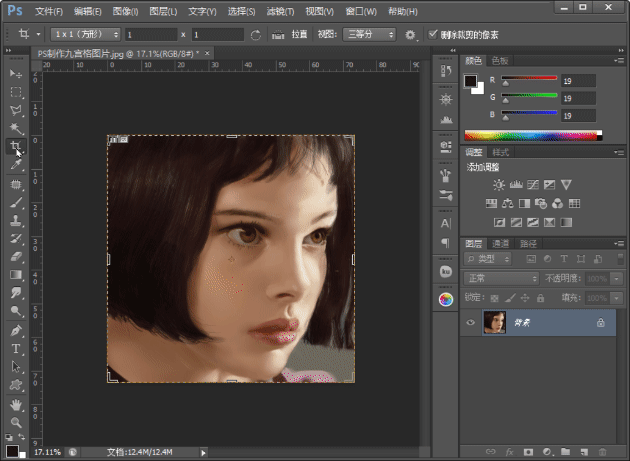Select the Custom Shape tool
The image size is (630, 461).
pos(16,385)
